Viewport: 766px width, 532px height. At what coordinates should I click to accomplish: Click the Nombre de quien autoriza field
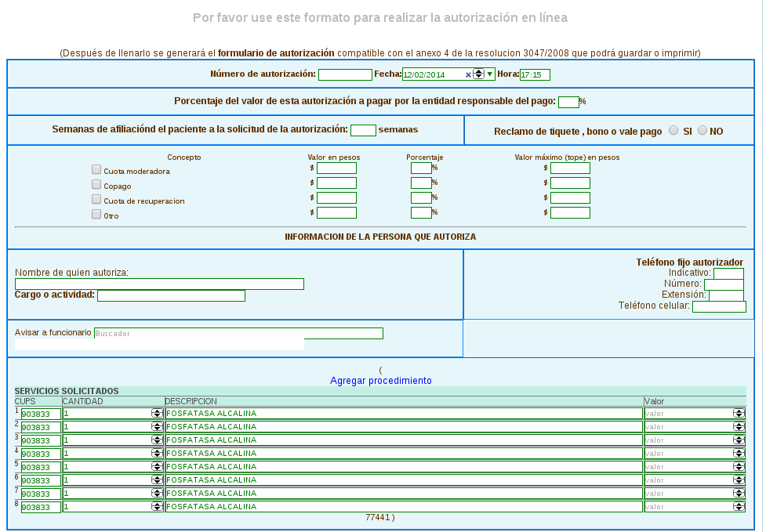pos(159,284)
